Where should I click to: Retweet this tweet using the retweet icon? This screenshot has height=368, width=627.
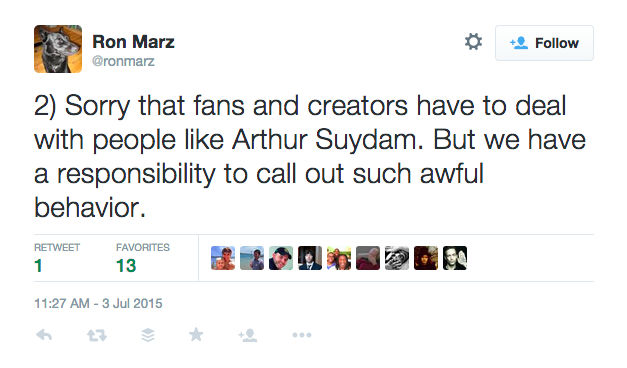coord(97,335)
